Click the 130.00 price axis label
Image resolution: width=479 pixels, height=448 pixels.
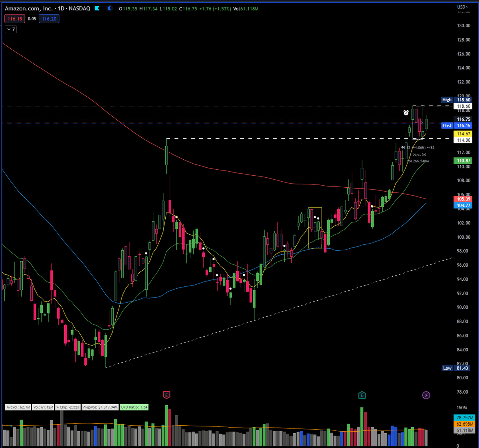[x=463, y=26]
